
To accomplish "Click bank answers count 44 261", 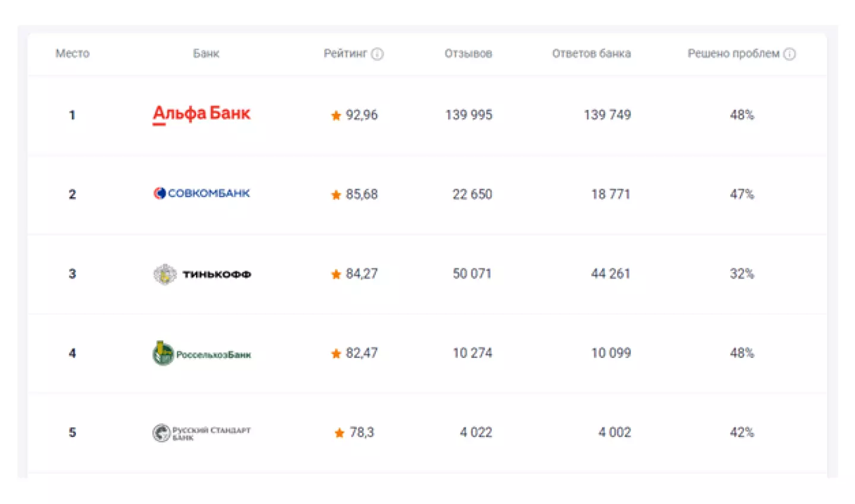I will (611, 274).
